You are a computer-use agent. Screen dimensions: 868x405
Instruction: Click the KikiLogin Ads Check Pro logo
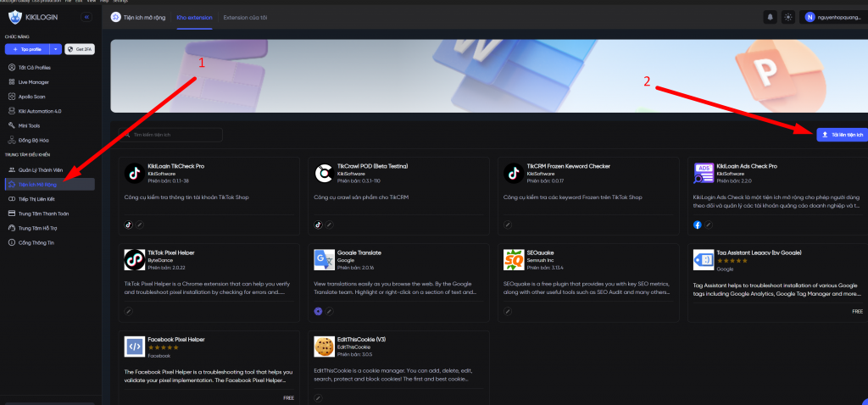704,173
